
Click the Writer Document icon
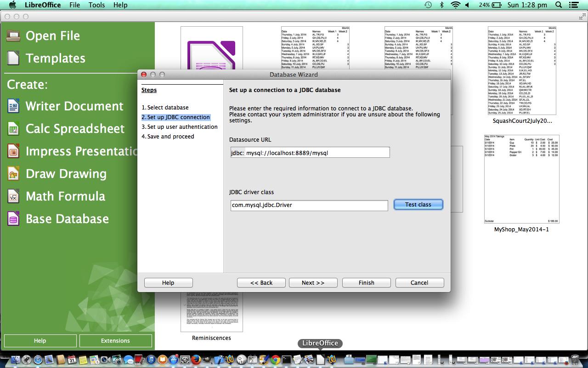coord(13,106)
